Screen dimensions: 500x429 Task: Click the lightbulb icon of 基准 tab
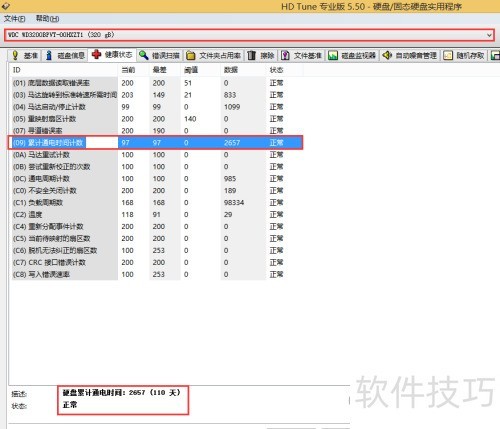[15, 55]
